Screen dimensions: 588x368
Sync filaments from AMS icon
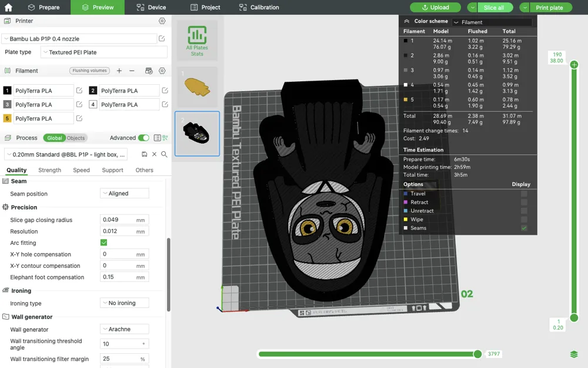[149, 71]
